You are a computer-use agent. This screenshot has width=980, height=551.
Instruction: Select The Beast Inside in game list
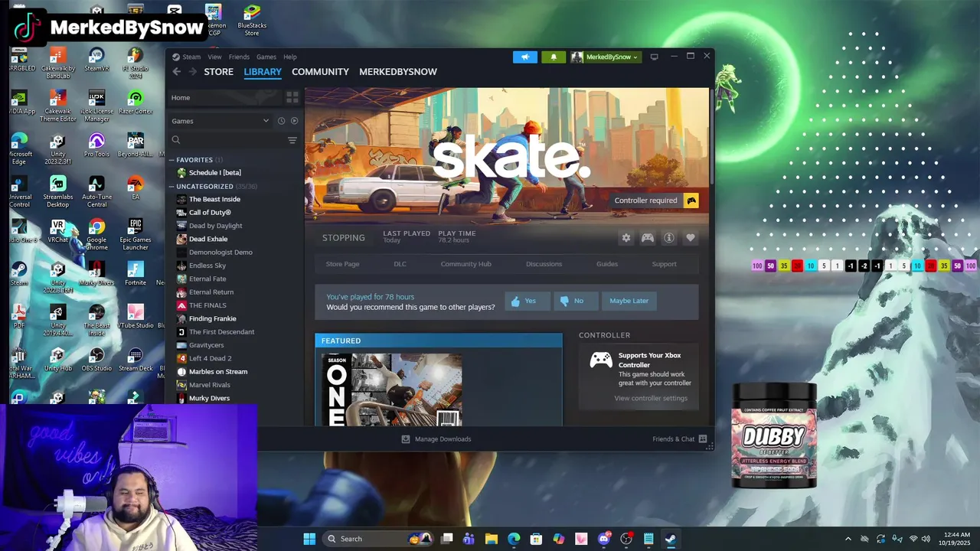tap(214, 200)
